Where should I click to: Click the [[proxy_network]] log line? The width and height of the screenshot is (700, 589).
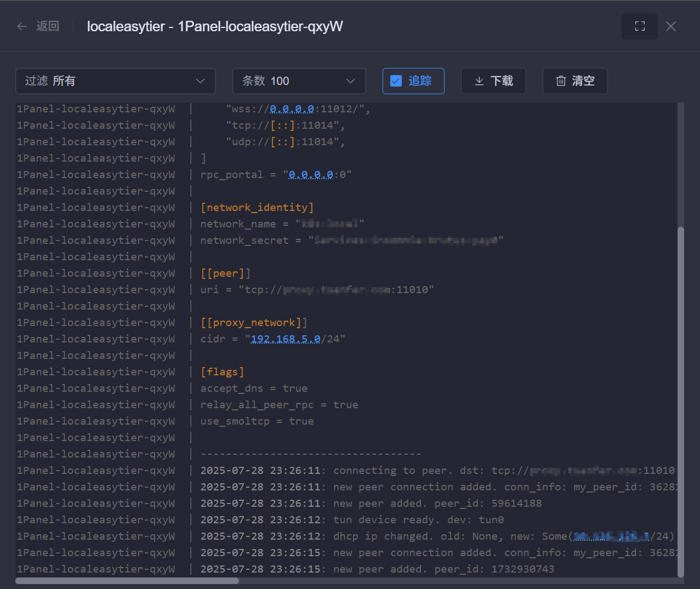[x=253, y=323]
